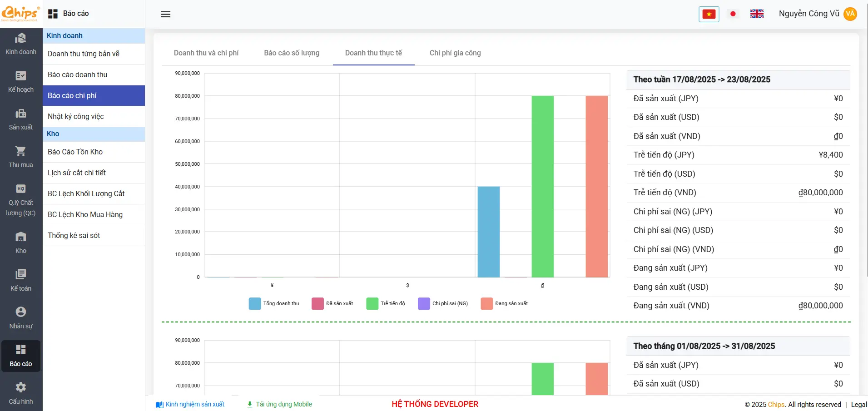Click the Kinh nghiệm sản xuất book icon
This screenshot has height=411, width=868.
pos(159,404)
